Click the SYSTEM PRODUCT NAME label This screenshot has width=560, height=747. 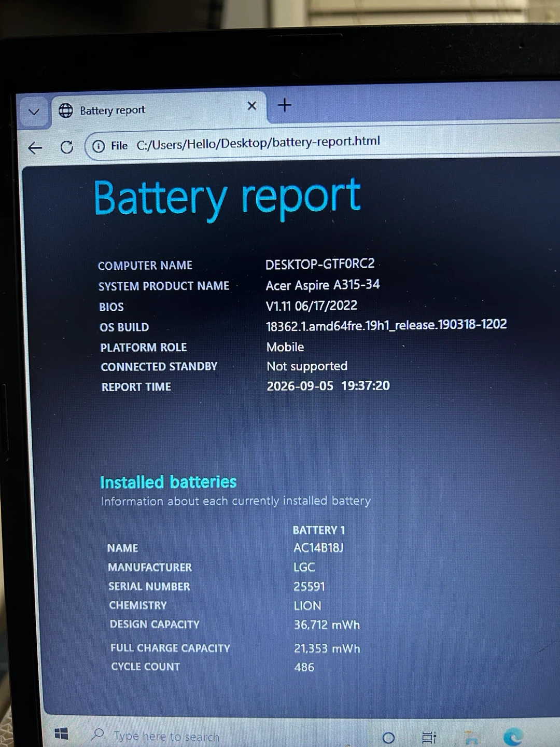[164, 286]
